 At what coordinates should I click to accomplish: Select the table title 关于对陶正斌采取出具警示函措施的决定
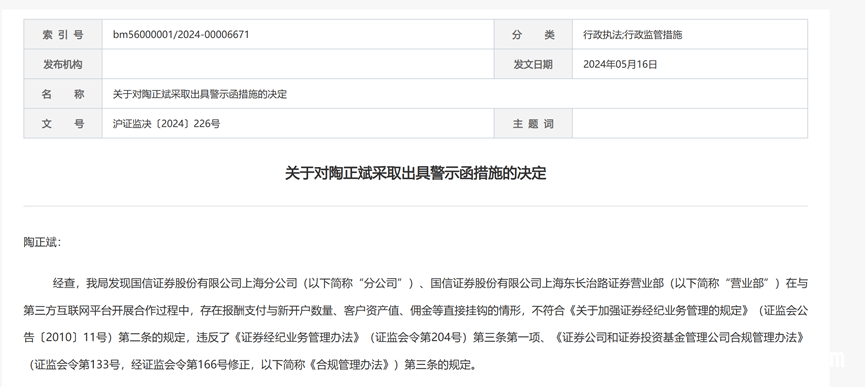(200, 94)
